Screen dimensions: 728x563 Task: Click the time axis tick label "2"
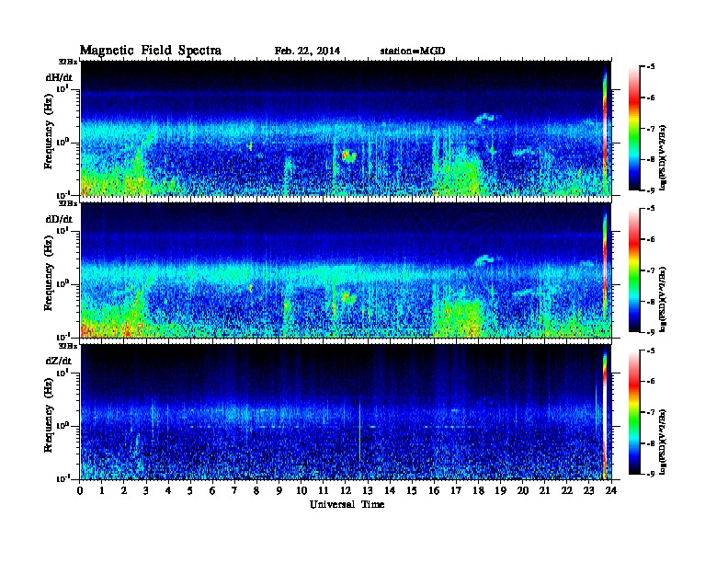[124, 490]
